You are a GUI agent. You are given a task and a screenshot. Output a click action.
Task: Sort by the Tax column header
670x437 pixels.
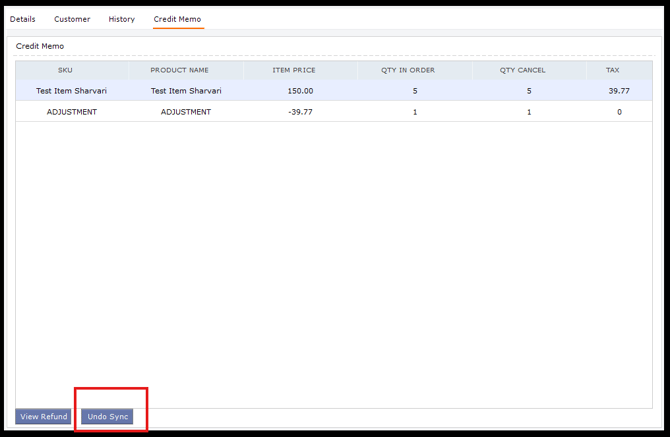(x=612, y=70)
